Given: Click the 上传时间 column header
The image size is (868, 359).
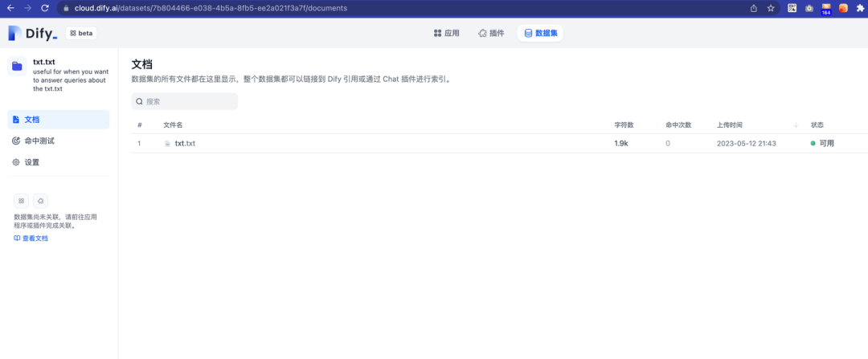Looking at the screenshot, I should tap(730, 125).
